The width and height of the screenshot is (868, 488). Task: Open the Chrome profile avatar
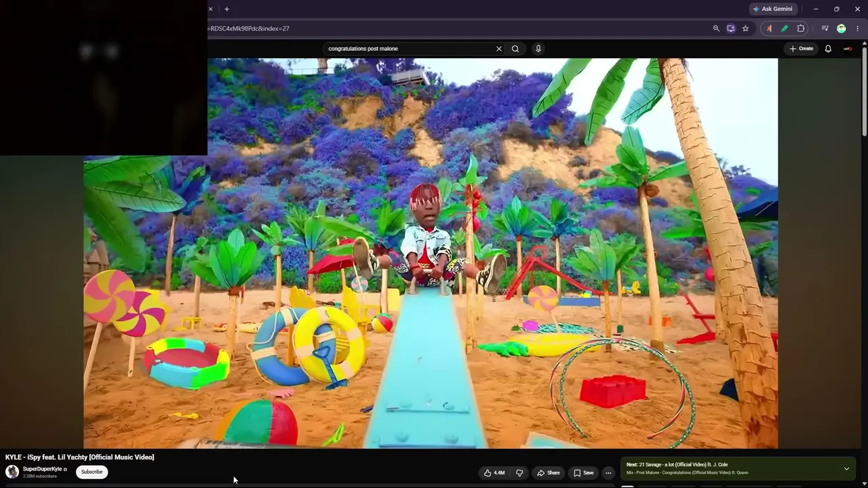click(842, 28)
